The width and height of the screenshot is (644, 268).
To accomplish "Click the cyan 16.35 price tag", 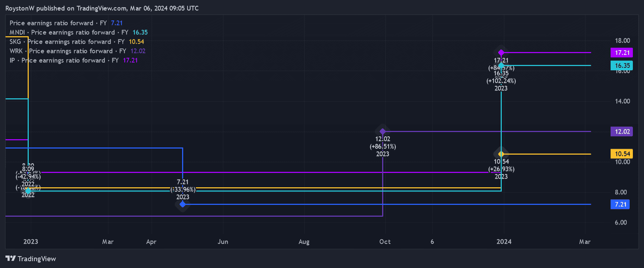I will [622, 66].
